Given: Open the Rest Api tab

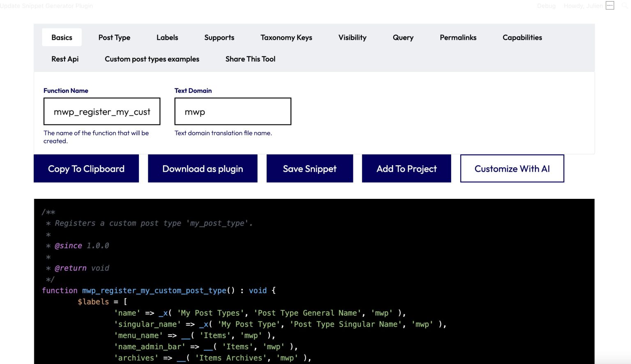Looking at the screenshot, I should pos(65,59).
